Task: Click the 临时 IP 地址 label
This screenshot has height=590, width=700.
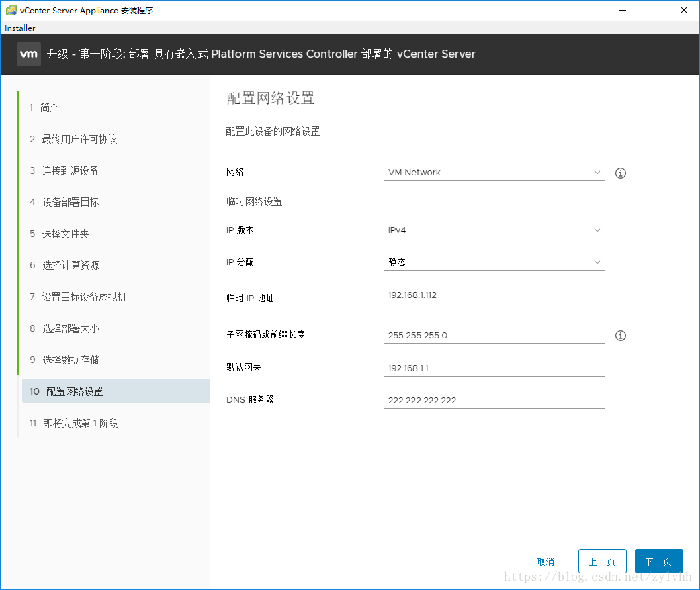Action: (x=250, y=298)
